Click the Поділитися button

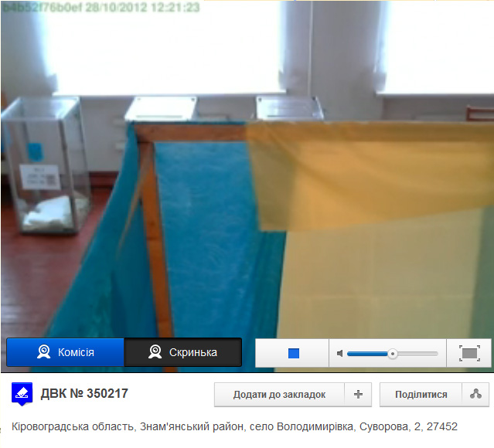pos(421,395)
